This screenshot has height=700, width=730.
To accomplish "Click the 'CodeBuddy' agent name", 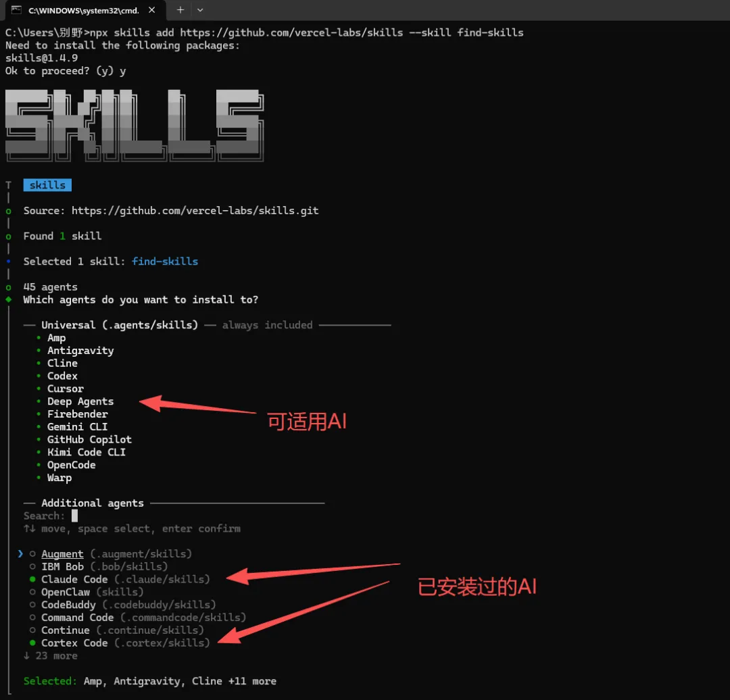I will pos(68,605).
